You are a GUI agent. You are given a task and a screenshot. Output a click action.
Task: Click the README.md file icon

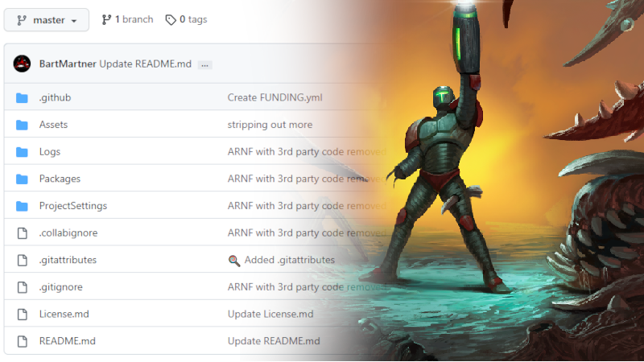[23, 341]
